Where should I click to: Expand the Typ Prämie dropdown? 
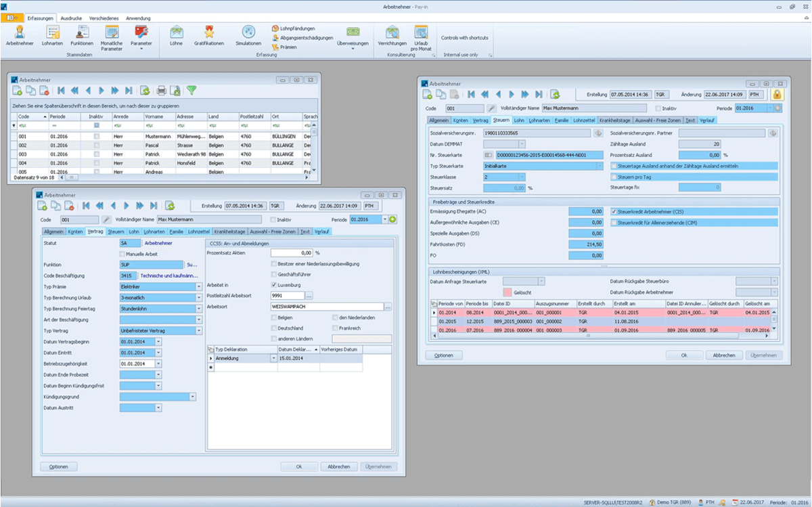(199, 287)
